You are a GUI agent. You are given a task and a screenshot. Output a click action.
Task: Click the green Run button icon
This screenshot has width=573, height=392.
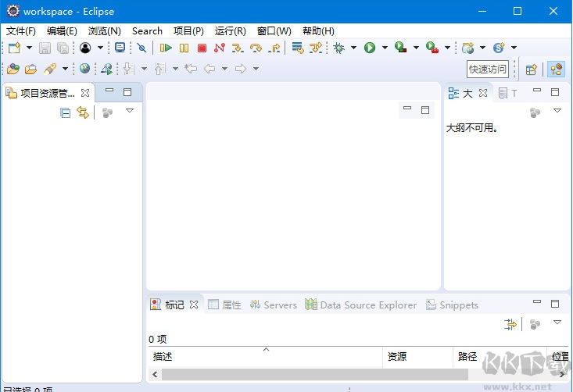tap(370, 48)
